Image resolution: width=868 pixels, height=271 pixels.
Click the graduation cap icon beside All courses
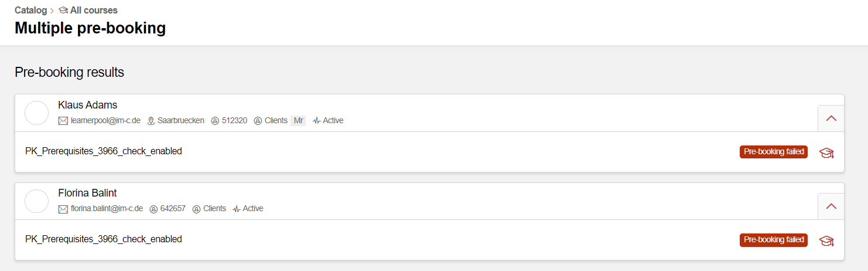63,10
